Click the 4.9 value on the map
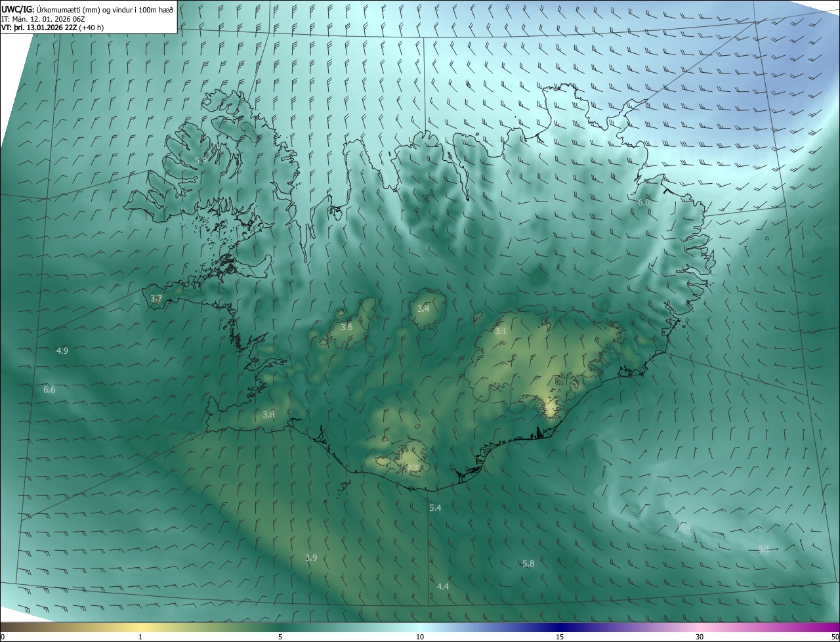This screenshot has width=840, height=642. (62, 351)
